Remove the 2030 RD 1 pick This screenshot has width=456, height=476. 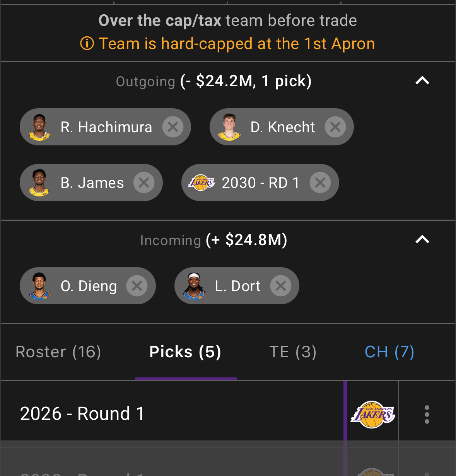[320, 183]
